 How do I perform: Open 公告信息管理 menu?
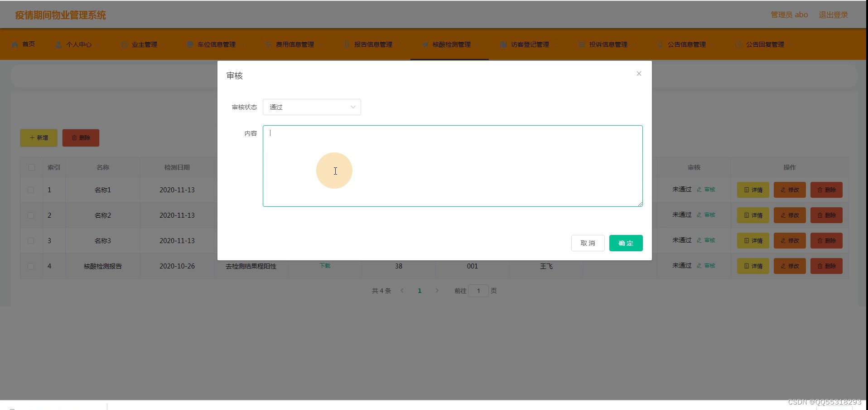click(x=686, y=44)
